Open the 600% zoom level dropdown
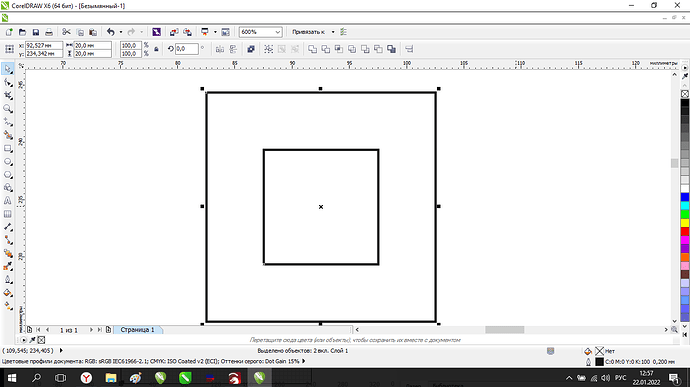The height and width of the screenshot is (387, 690). point(261,32)
